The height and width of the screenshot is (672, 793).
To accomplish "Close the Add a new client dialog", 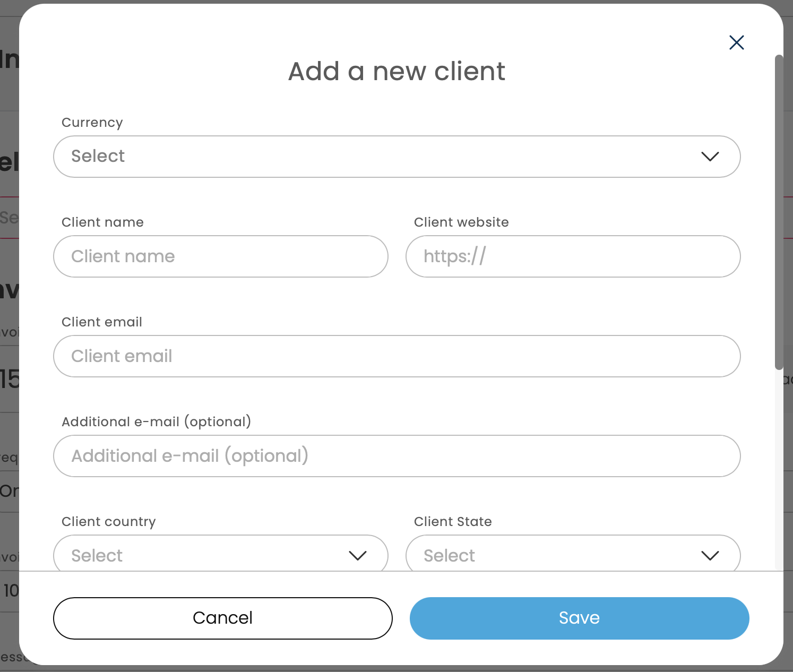I will click(x=736, y=42).
